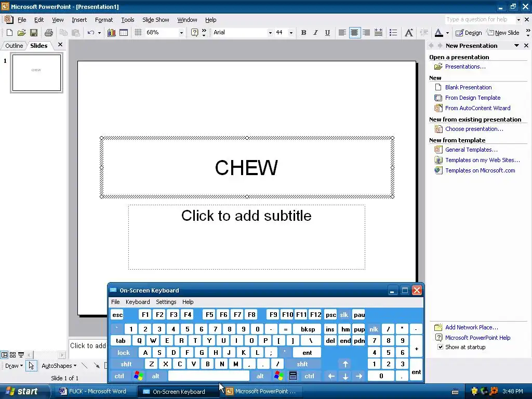532x399 pixels.
Task: Click Increase Font Size icon
Action: (409, 33)
